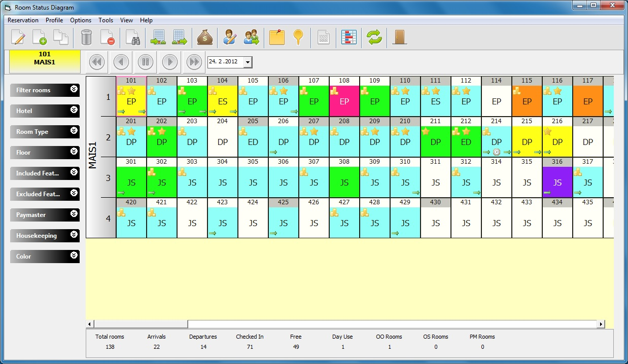Expand the Included Features panel
Image resolution: width=628 pixels, height=364 pixels.
(x=45, y=173)
